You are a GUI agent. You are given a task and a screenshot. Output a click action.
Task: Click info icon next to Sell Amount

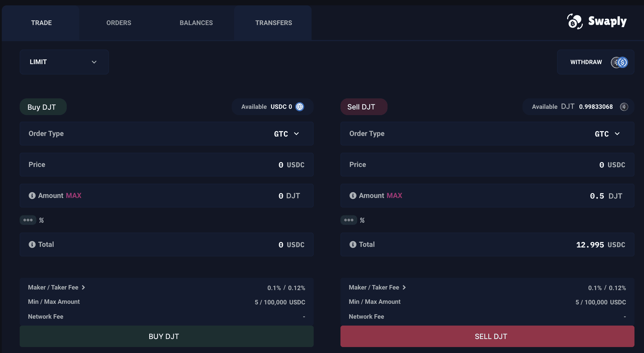point(353,196)
